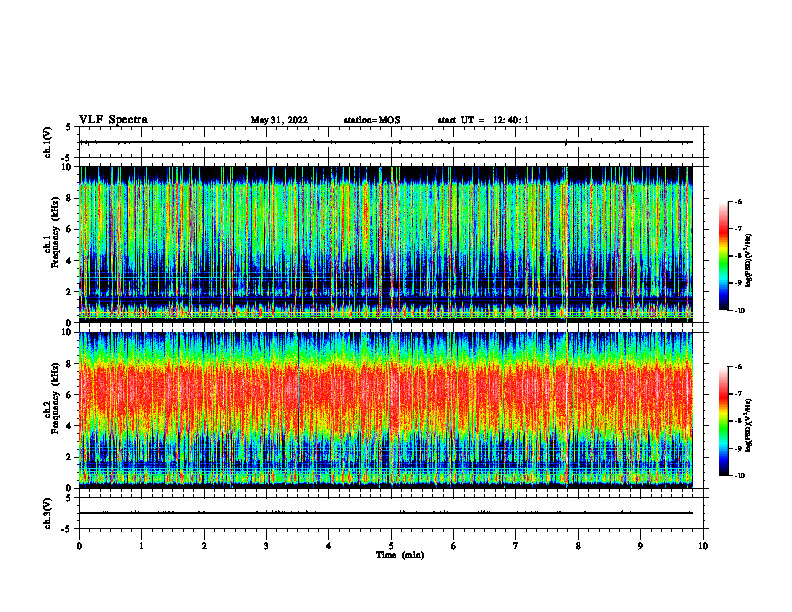Select the date text "May 31, 2022"
Screen dimensions: 792x612
[x=279, y=120]
